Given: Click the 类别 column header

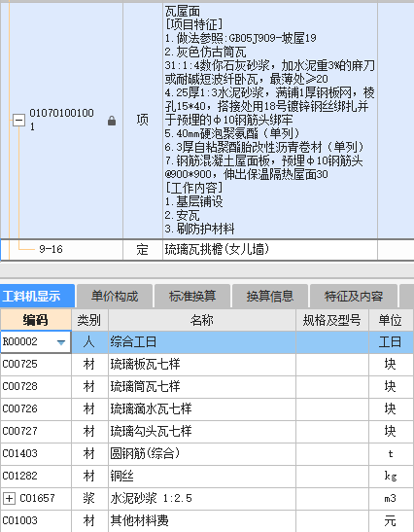Looking at the screenshot, I should (x=89, y=320).
